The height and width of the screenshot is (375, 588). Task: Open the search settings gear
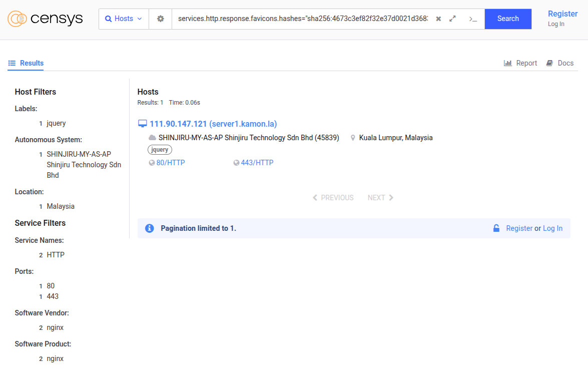point(160,19)
